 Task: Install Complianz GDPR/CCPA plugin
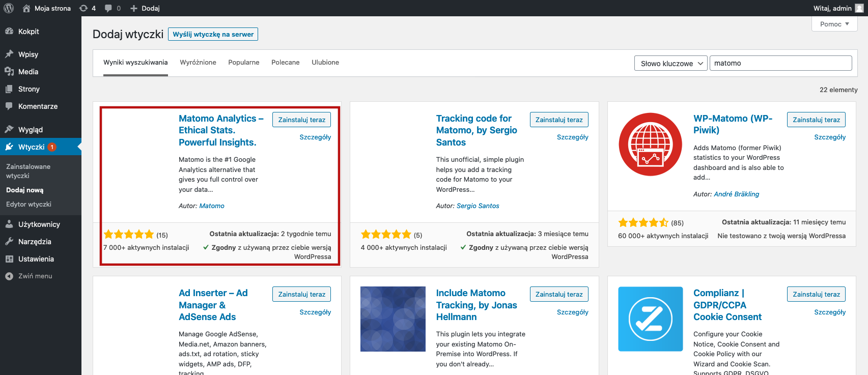point(816,294)
